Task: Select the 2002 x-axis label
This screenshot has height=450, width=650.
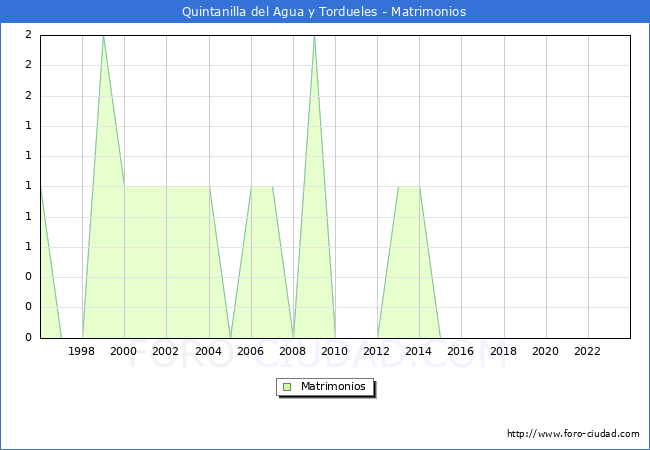Action: point(165,351)
